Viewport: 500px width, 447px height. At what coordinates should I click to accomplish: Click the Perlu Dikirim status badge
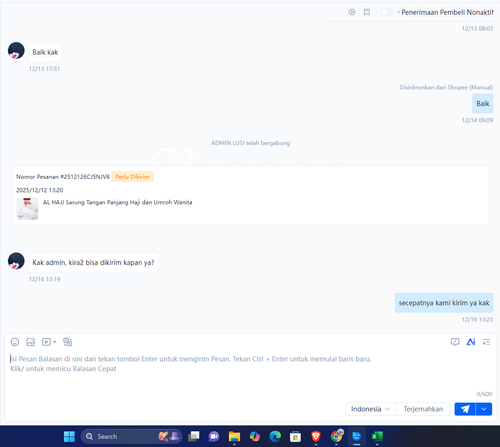point(132,177)
